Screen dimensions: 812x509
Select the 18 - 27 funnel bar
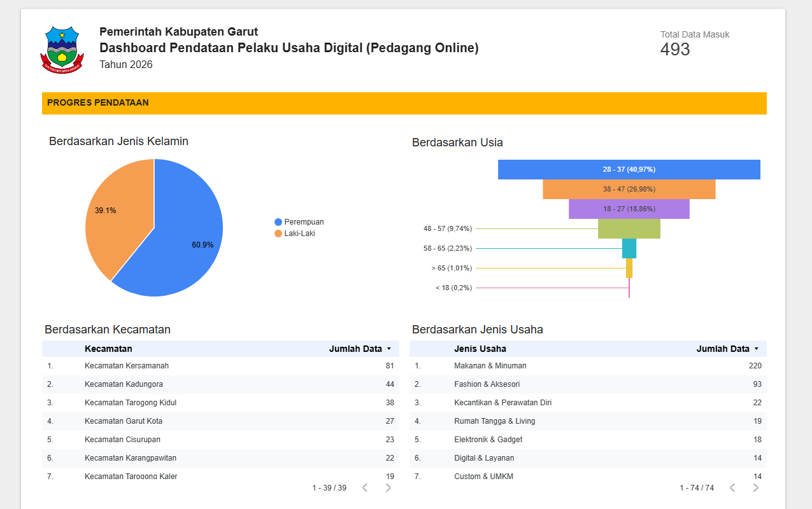pyautogui.click(x=629, y=209)
